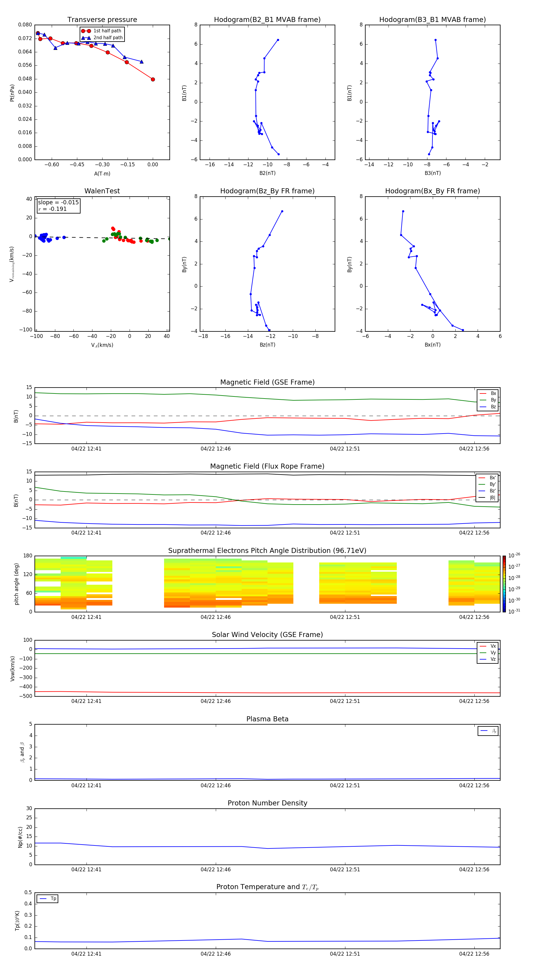Image resolution: width=535 pixels, height=980 pixels.
Task: Click the "Magnetic Field (Flux Rope Frame)" title
Action: click(x=267, y=467)
